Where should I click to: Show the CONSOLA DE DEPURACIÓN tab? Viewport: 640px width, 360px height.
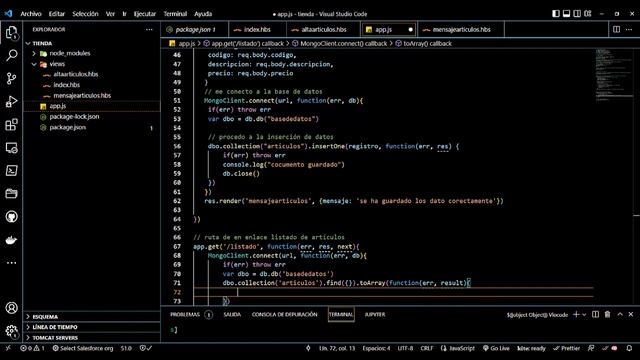point(284,314)
